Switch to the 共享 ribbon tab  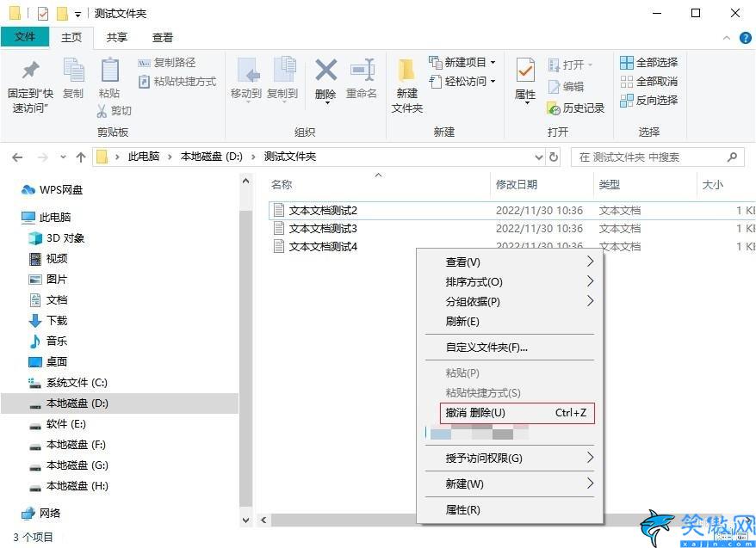coord(117,38)
